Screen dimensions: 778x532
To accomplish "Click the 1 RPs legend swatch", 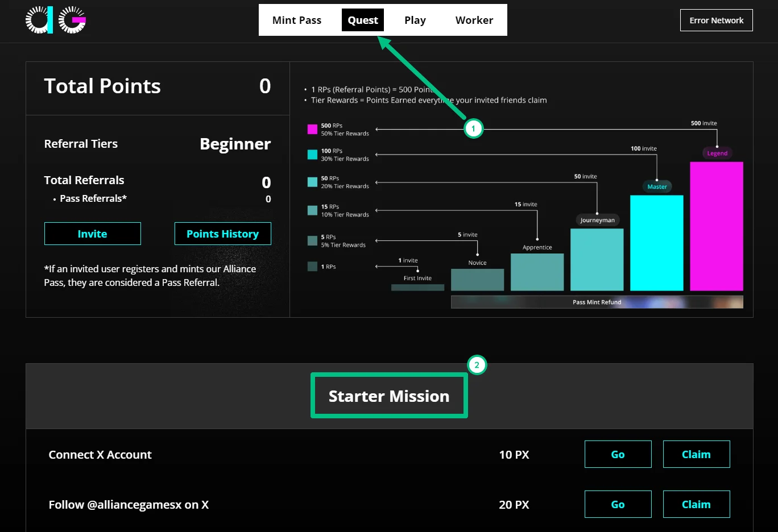I will (312, 266).
